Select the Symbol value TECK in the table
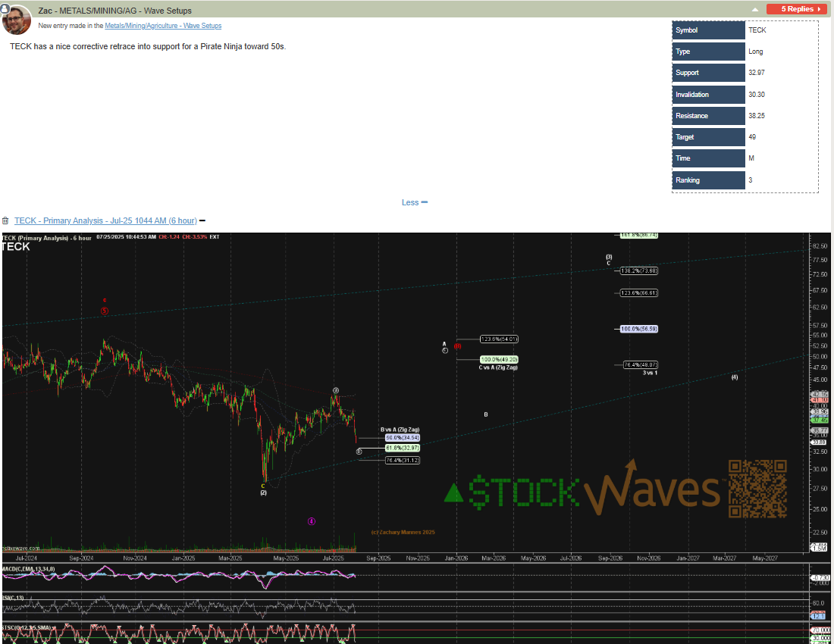Image resolution: width=834 pixels, height=644 pixels. tap(757, 30)
